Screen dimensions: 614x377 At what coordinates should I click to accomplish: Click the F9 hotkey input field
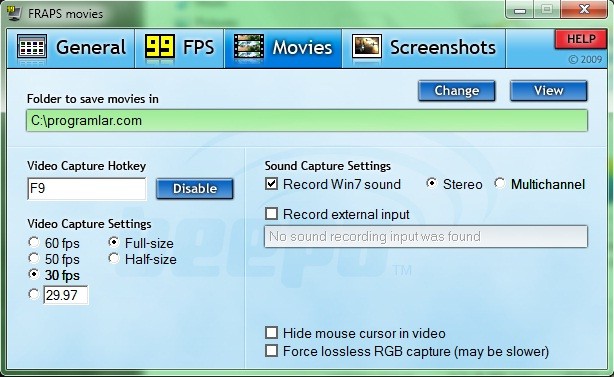point(87,189)
